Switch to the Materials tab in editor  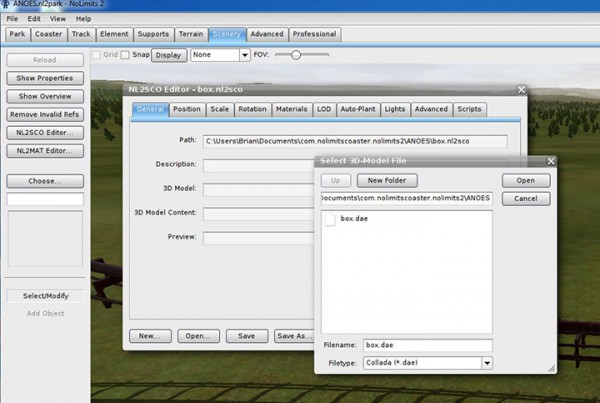(x=291, y=109)
